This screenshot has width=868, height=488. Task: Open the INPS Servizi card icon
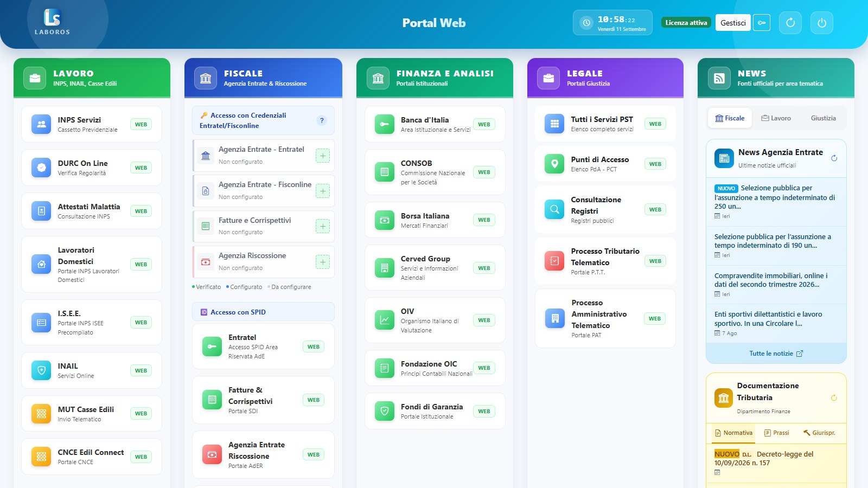click(x=41, y=124)
